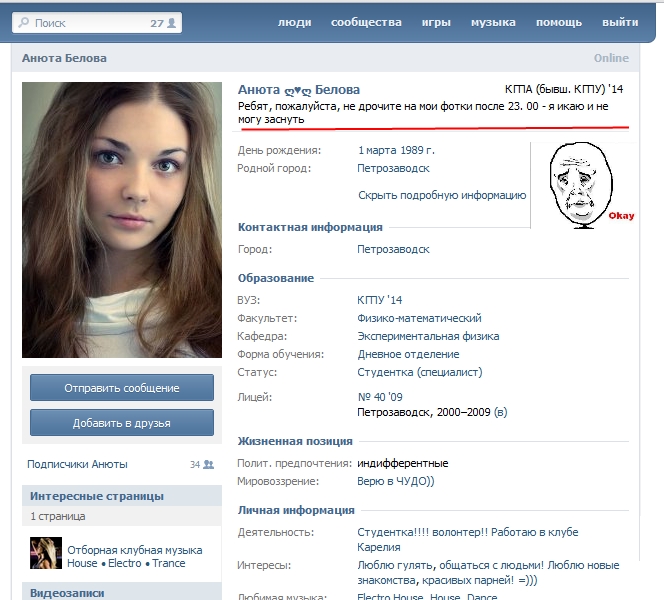Click the activity text Студентка!!!! волонтер!!
Image resolution: width=664 pixels, height=600 pixels.
(x=423, y=532)
